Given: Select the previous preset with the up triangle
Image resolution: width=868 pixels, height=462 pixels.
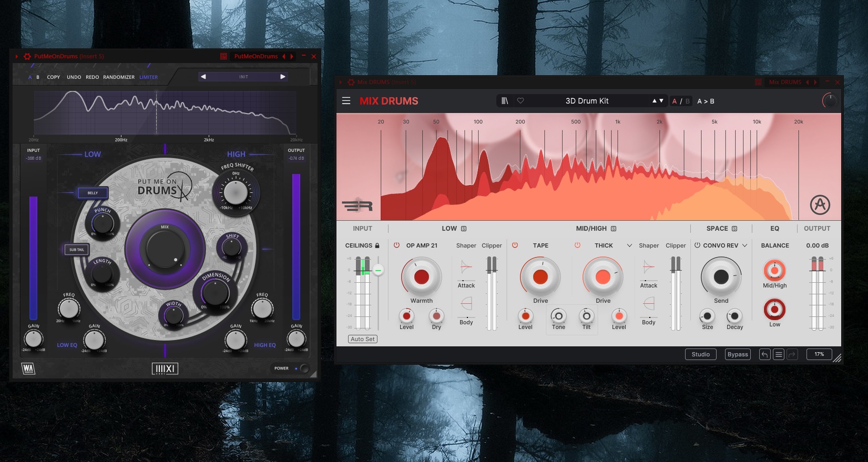Looking at the screenshot, I should pyautogui.click(x=655, y=101).
